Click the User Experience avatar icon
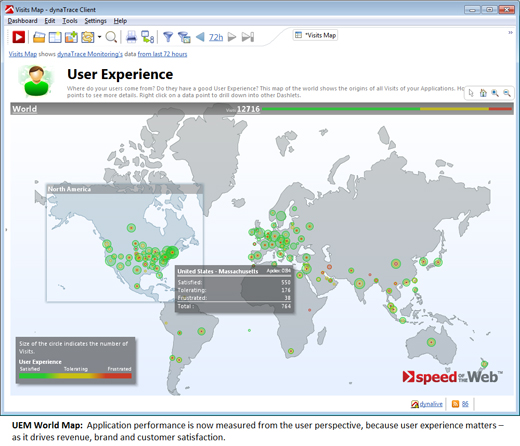The width and height of the screenshot is (520, 446). tap(36, 81)
